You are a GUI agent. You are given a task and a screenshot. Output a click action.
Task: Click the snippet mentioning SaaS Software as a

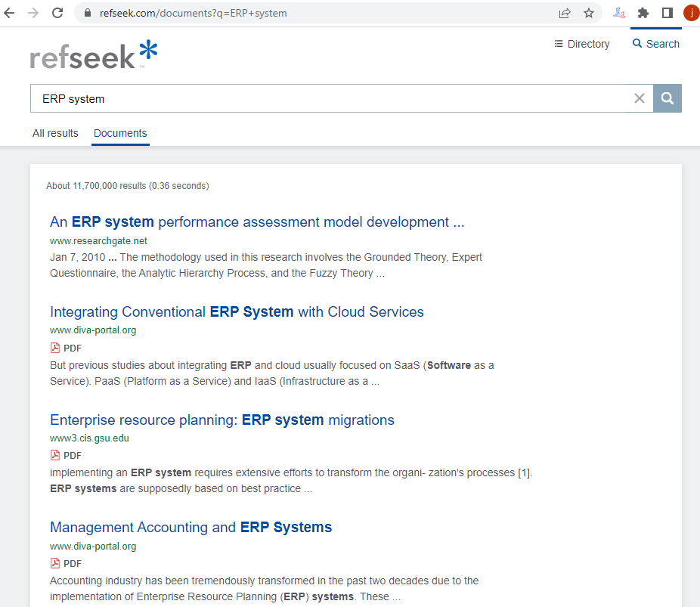coord(272,373)
